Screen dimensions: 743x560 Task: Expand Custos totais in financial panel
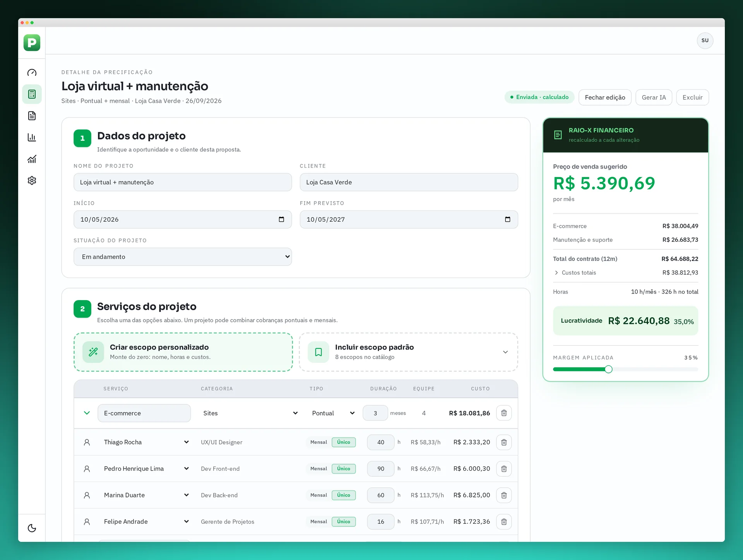574,273
